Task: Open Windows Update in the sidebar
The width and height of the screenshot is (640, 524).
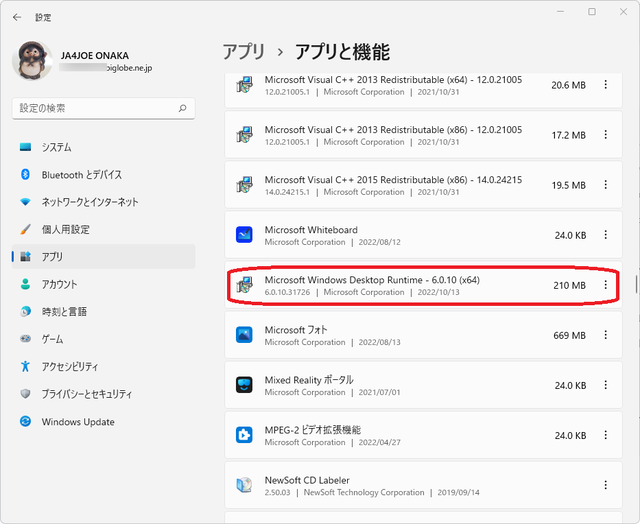Action: point(103,422)
